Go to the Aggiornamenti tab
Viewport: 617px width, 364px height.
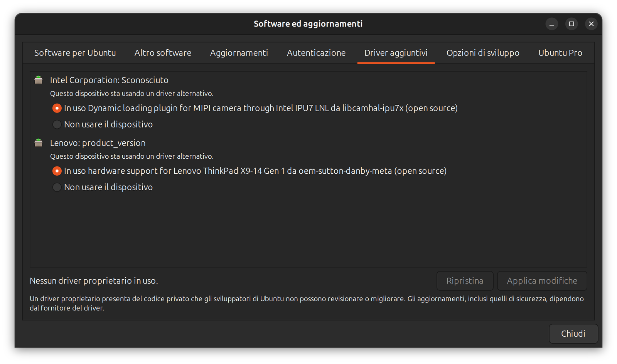pos(239,53)
